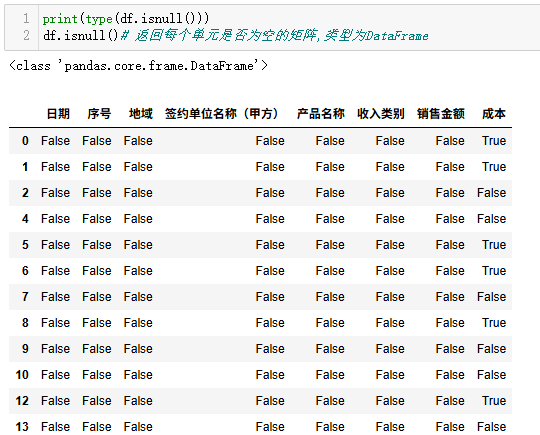Click the 序号 column header
Viewport: 540px width, 435px height.
99,114
